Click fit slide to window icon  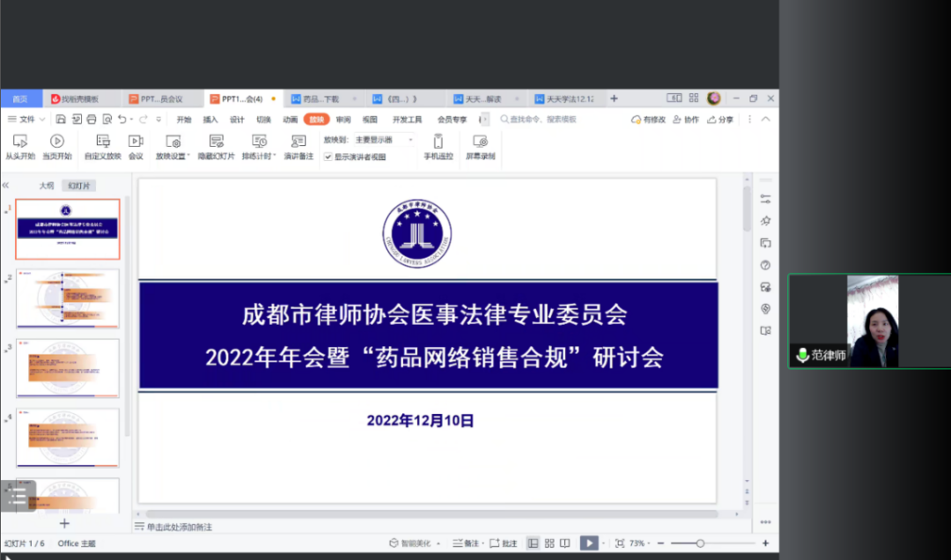(619, 543)
